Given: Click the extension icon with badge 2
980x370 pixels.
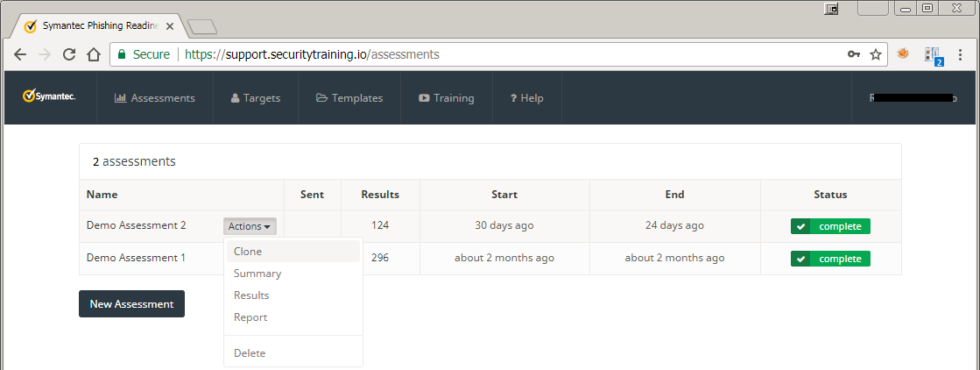Looking at the screenshot, I should 933,55.
